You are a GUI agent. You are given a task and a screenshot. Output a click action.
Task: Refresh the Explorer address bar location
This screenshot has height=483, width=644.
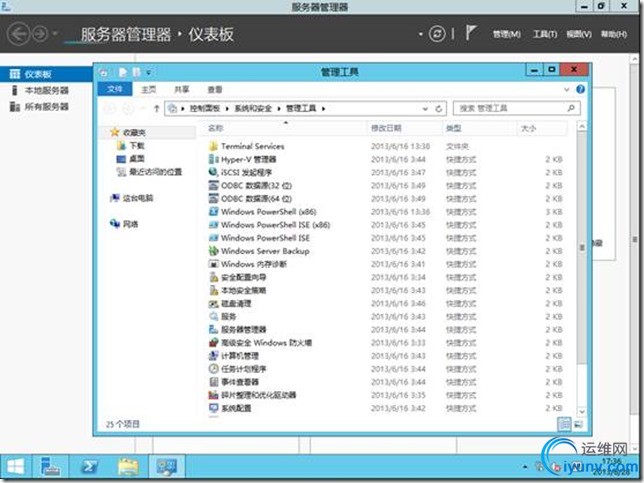coord(439,109)
